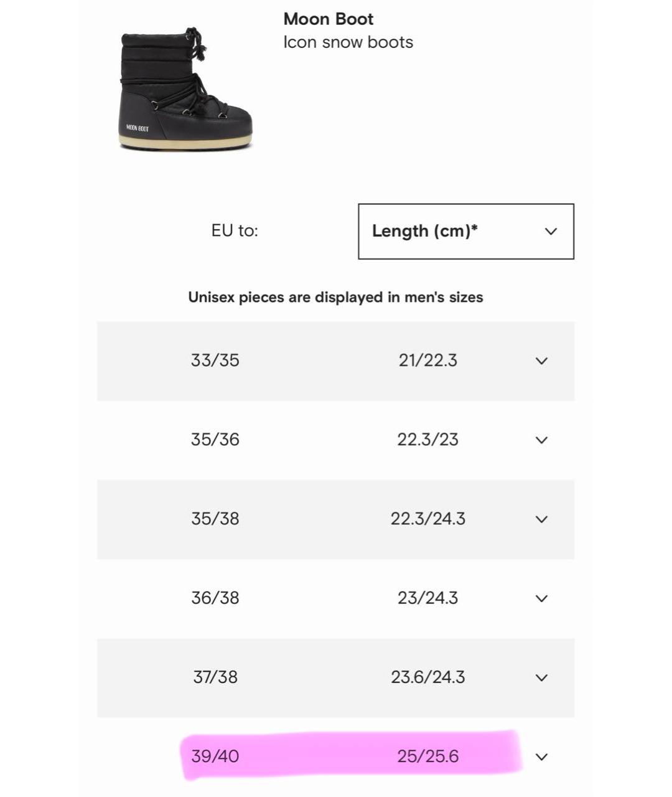Screen dimensions: 672x797
Task: Select highlighted EU size 39/40
Action: tap(215, 757)
